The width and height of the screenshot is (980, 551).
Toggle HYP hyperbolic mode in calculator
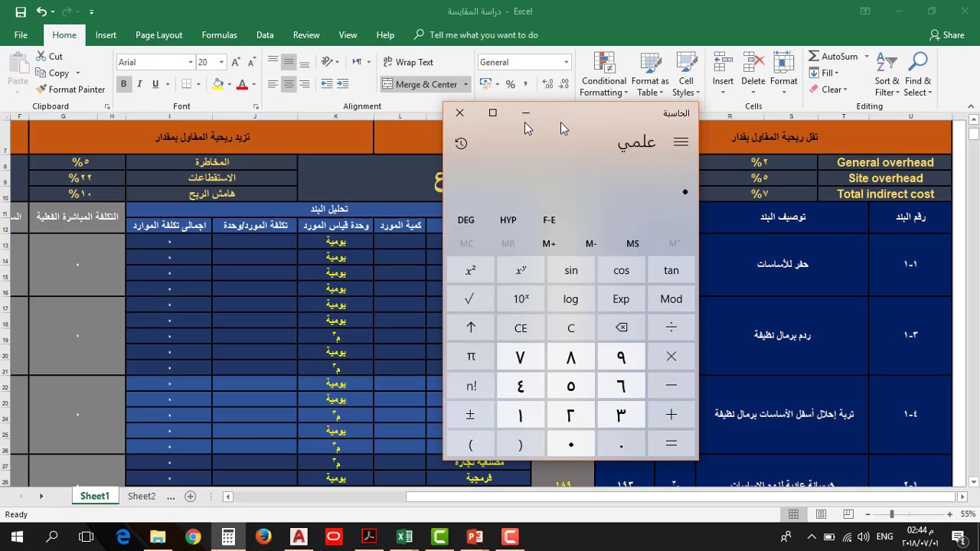508,220
